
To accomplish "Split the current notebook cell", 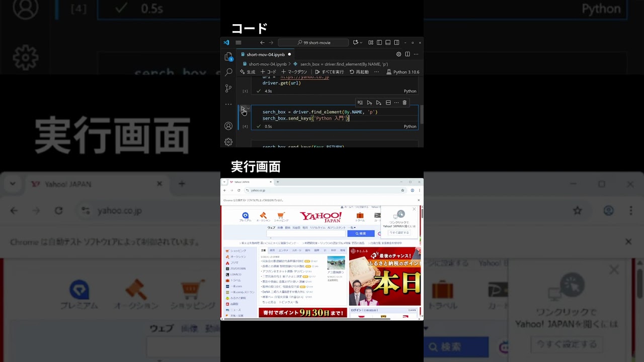I will coord(388,103).
